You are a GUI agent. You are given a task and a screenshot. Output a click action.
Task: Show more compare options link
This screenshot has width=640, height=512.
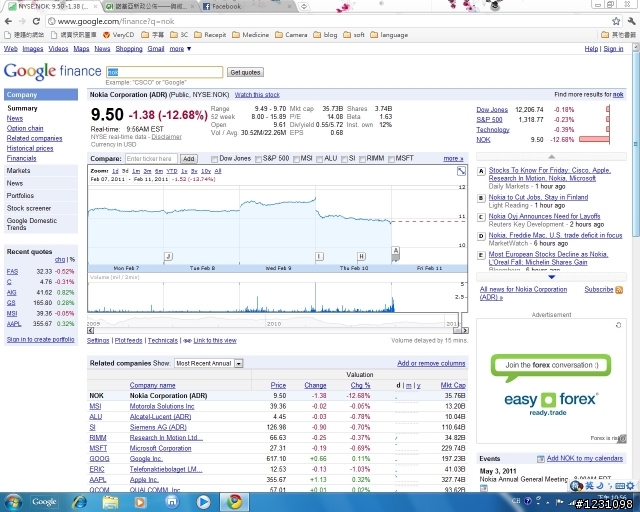(x=453, y=158)
